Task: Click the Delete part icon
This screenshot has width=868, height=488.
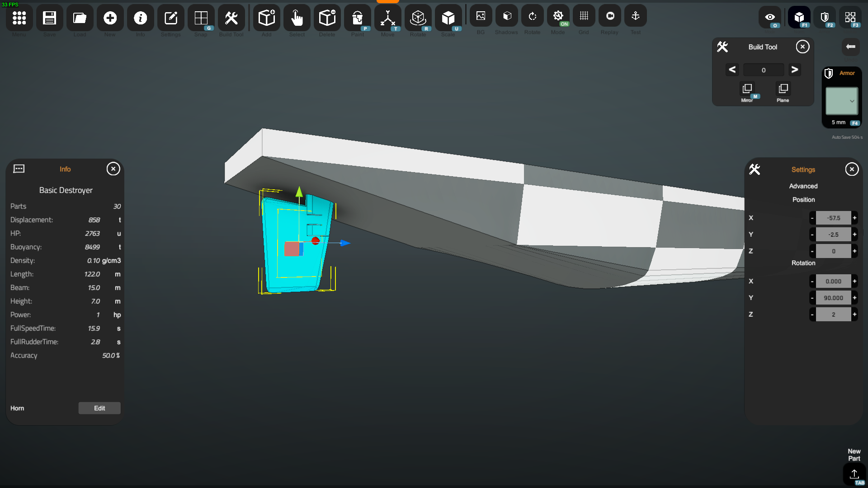Action: (327, 19)
